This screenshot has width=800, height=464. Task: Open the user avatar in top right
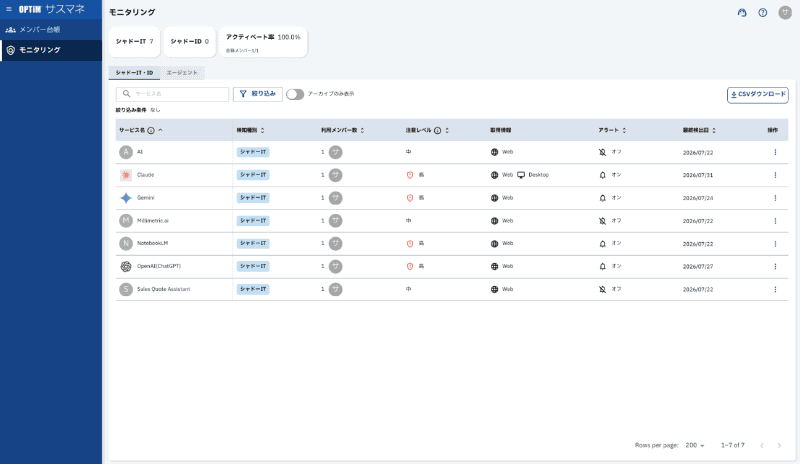[785, 13]
